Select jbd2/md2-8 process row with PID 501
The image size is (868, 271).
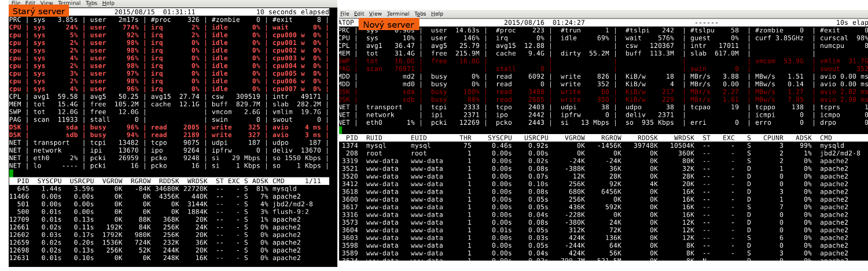(168, 204)
